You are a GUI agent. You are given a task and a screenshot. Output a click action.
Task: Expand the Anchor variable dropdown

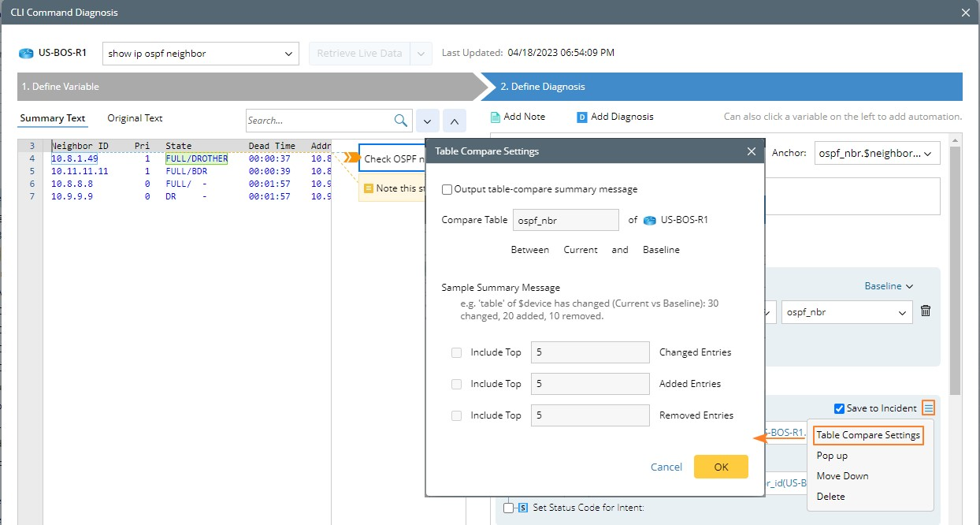point(877,153)
